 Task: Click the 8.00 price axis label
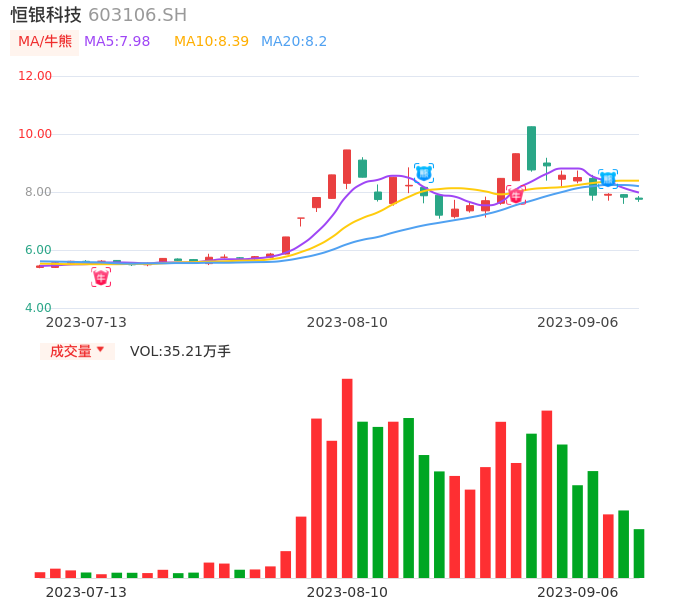38,192
